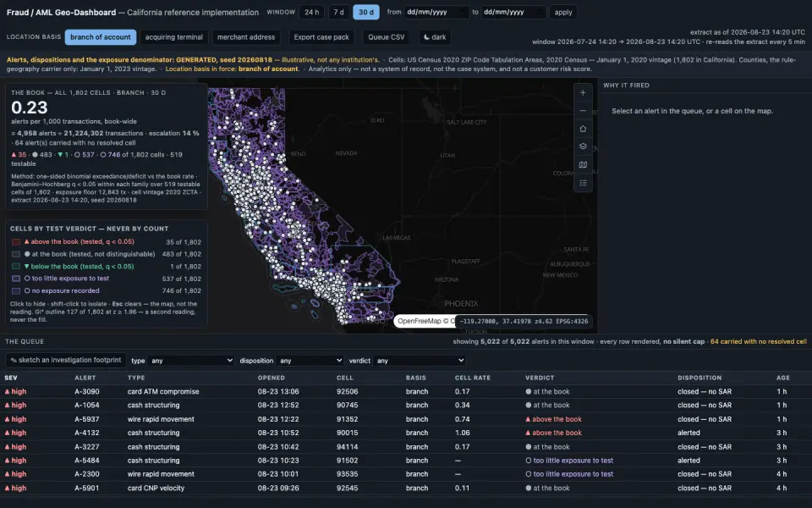812x508 pixels.
Task: Click the WHY IT FIRED panel heading
Action: tap(626, 85)
